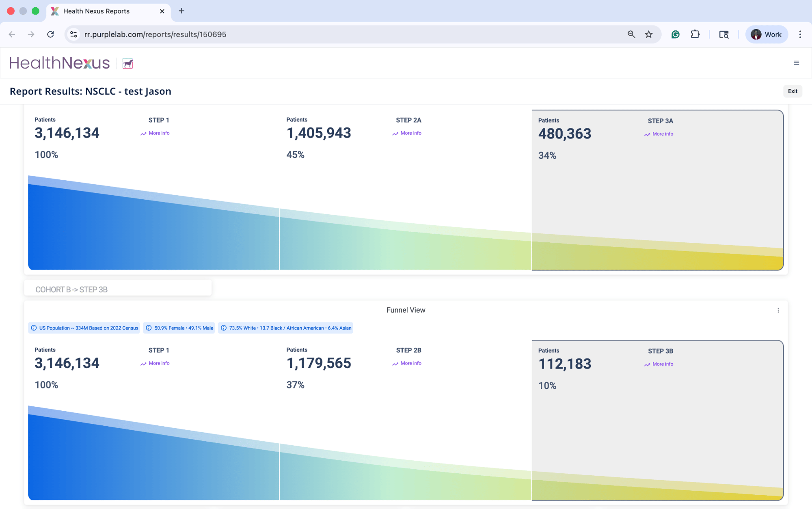Open the browser Extensions puzzle icon
The width and height of the screenshot is (812, 509).
coord(695,35)
